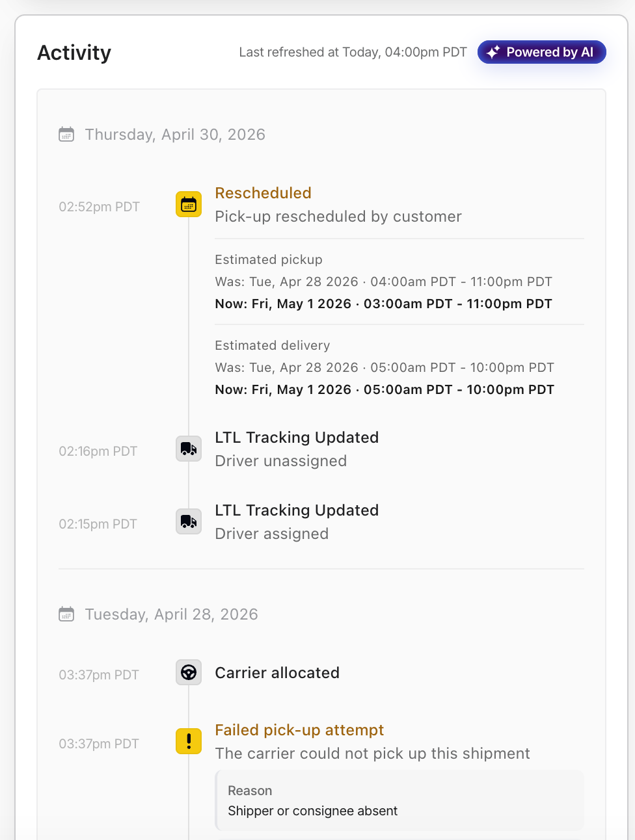Click calendar icon beside Thursday, April 30
This screenshot has width=635, height=840.
(66, 135)
